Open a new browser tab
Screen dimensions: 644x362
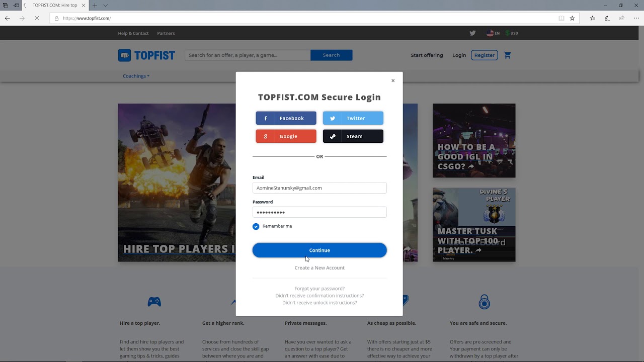[95, 6]
